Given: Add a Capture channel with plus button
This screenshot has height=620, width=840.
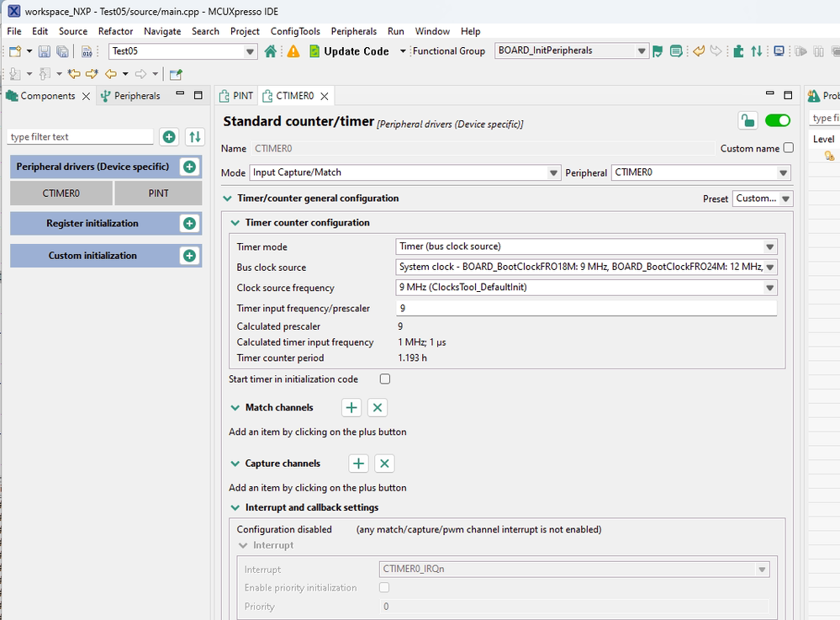Looking at the screenshot, I should (358, 464).
